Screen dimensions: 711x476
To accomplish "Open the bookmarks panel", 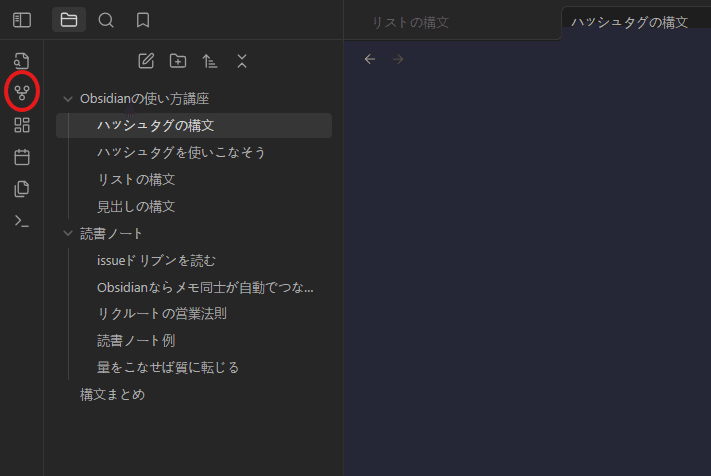I will point(143,20).
